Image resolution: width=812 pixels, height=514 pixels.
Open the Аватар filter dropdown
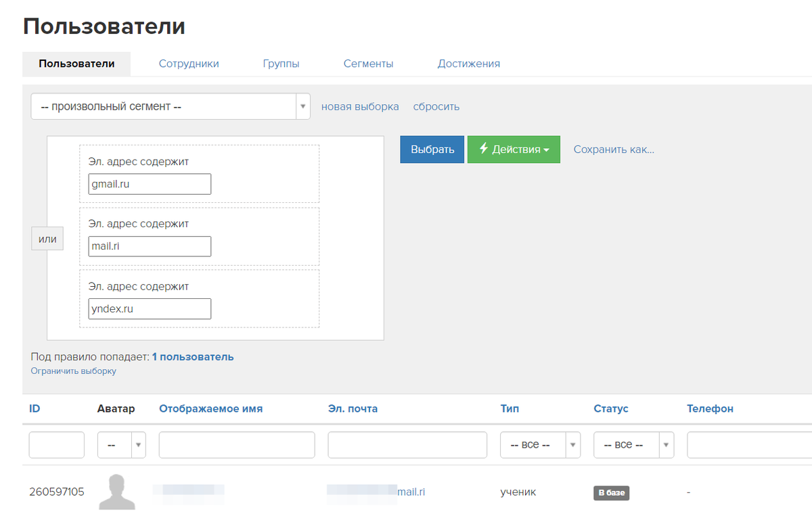point(122,445)
